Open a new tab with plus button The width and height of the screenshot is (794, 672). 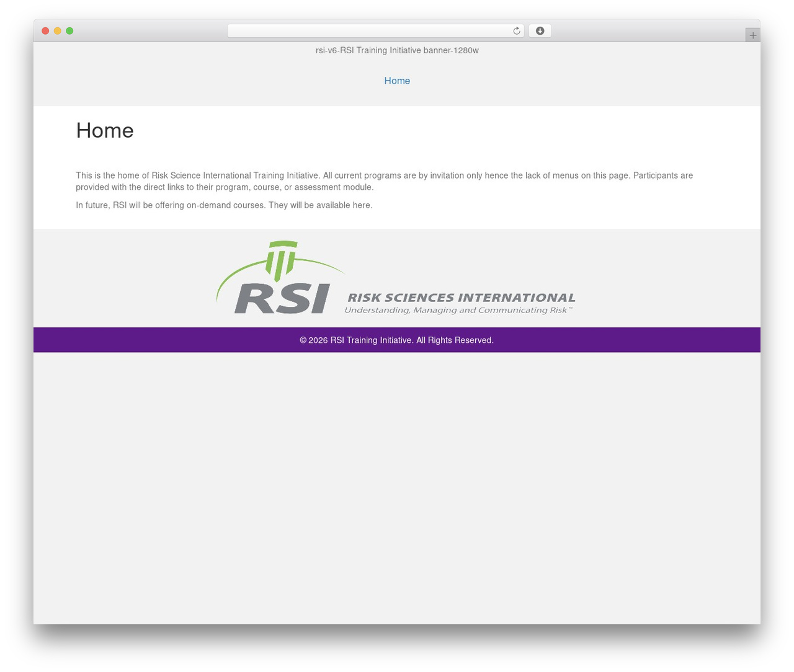pos(752,35)
